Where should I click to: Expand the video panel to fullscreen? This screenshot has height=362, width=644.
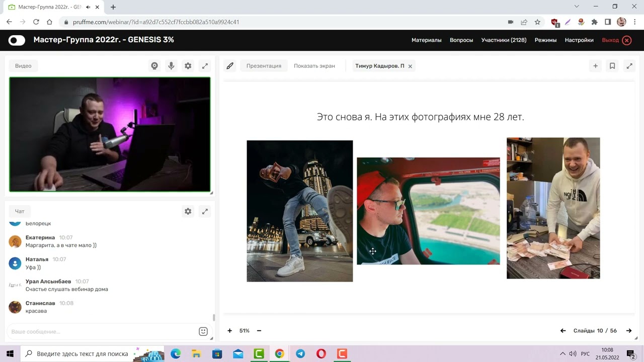[x=205, y=66]
